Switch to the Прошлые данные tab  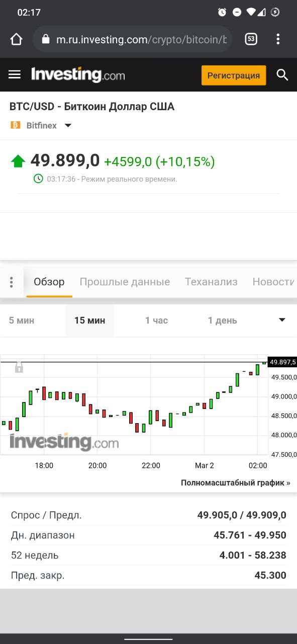tap(125, 282)
